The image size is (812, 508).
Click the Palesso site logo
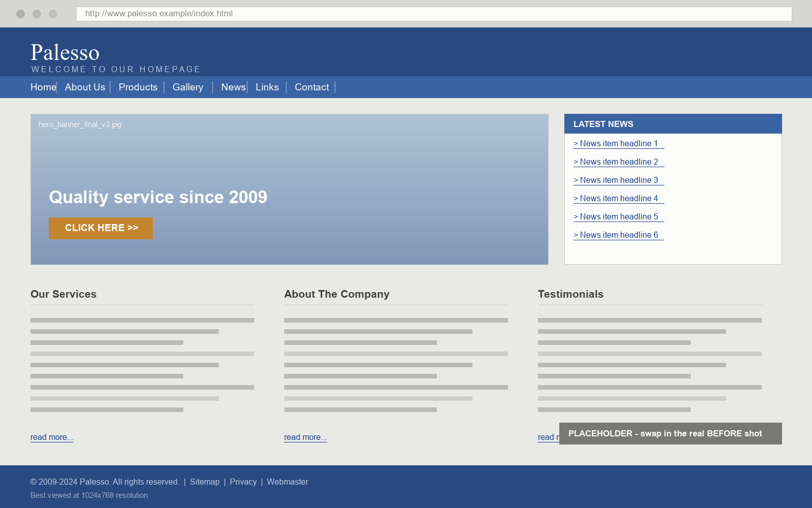click(65, 53)
